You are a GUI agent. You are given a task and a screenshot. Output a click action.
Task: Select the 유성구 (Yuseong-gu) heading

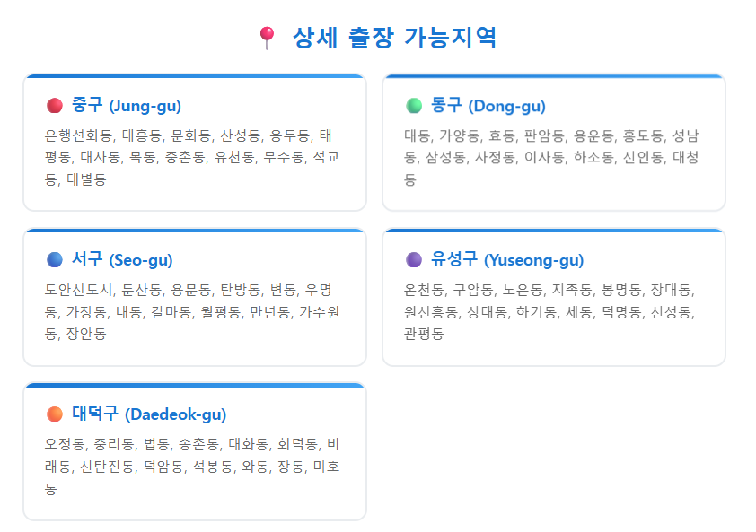point(507,259)
